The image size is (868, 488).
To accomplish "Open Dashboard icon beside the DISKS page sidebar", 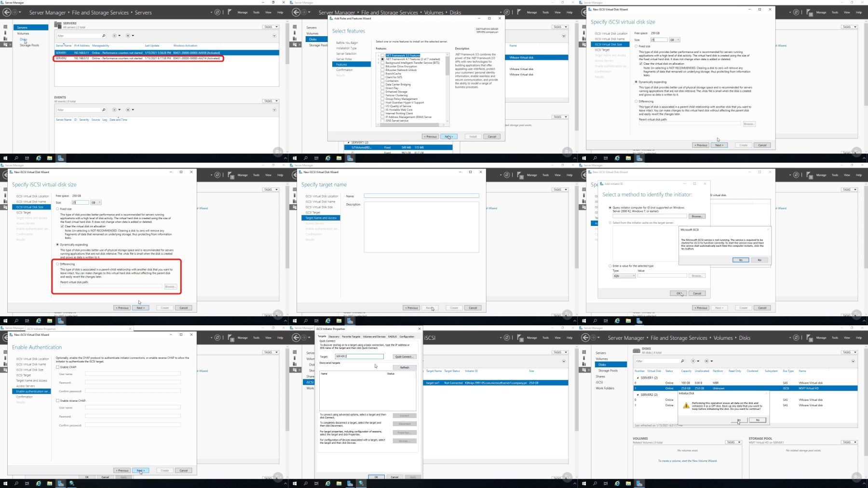I will coord(584,352).
